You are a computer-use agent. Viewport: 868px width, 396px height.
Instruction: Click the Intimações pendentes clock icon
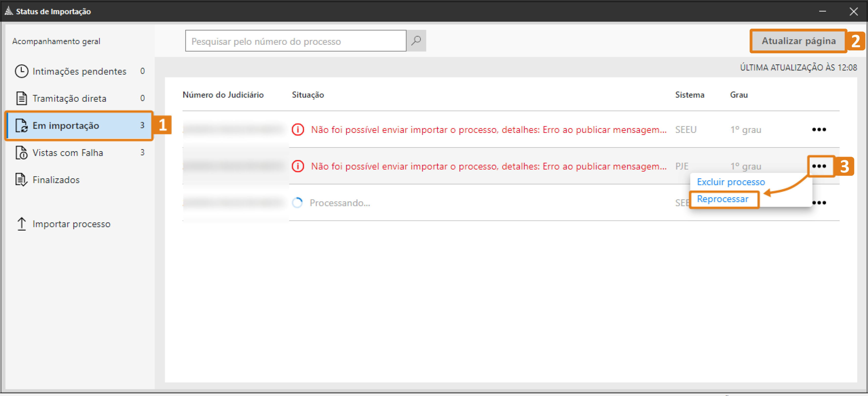[22, 71]
